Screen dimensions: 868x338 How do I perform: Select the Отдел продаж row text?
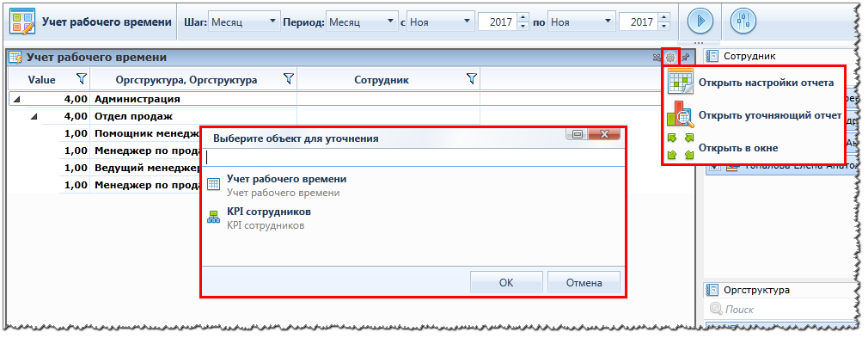click(133, 117)
